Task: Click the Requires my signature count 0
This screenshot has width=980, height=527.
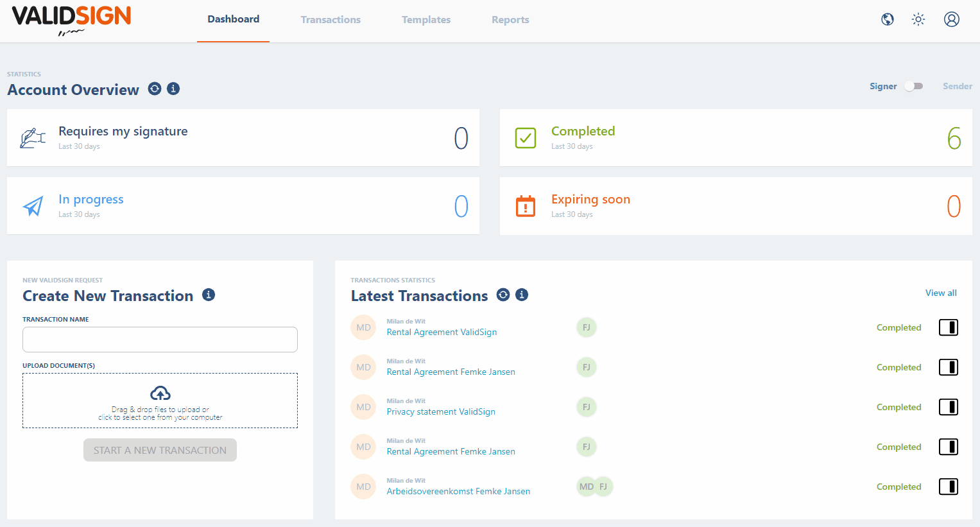Action: click(x=461, y=138)
